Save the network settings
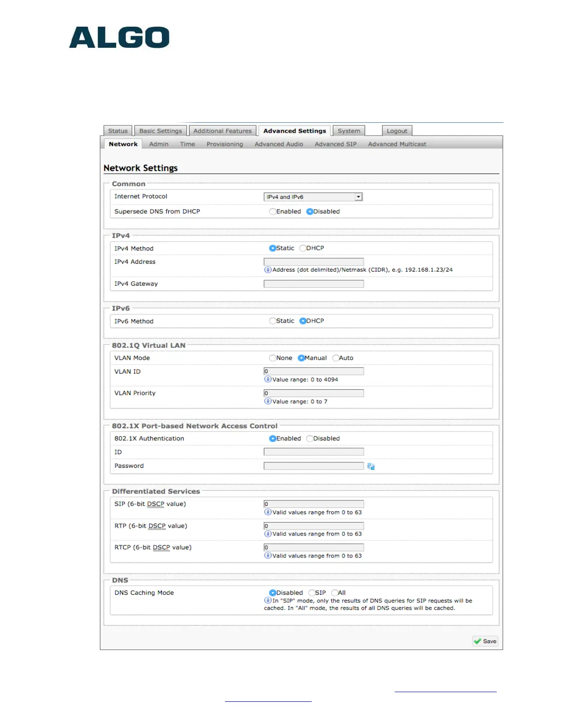Image resolution: width=563 pixels, height=728 pixels. click(485, 641)
